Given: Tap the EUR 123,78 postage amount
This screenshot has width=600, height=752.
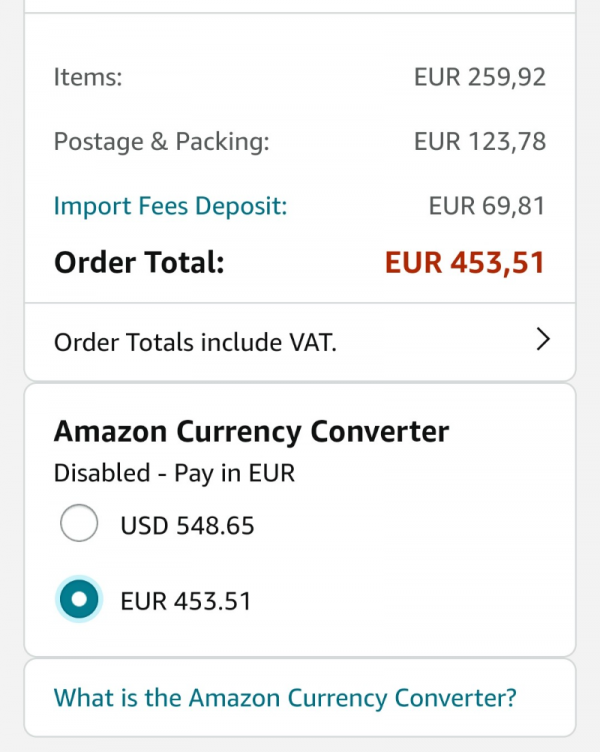Looking at the screenshot, I should click(x=480, y=141).
